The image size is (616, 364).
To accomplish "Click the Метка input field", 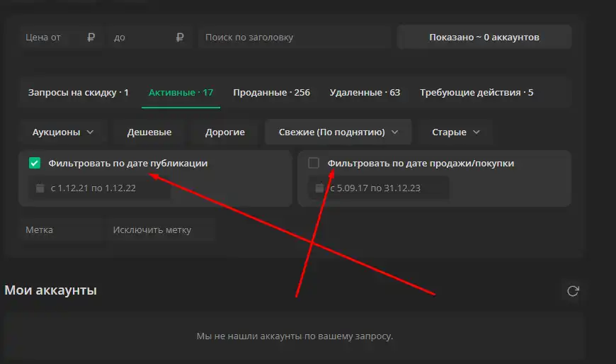I will (x=62, y=230).
